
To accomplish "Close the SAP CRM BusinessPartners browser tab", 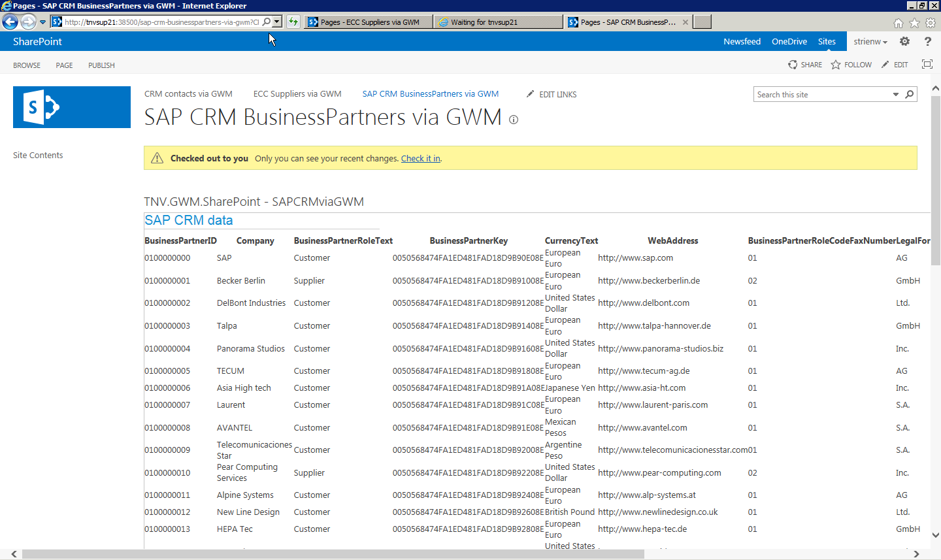I will [685, 22].
